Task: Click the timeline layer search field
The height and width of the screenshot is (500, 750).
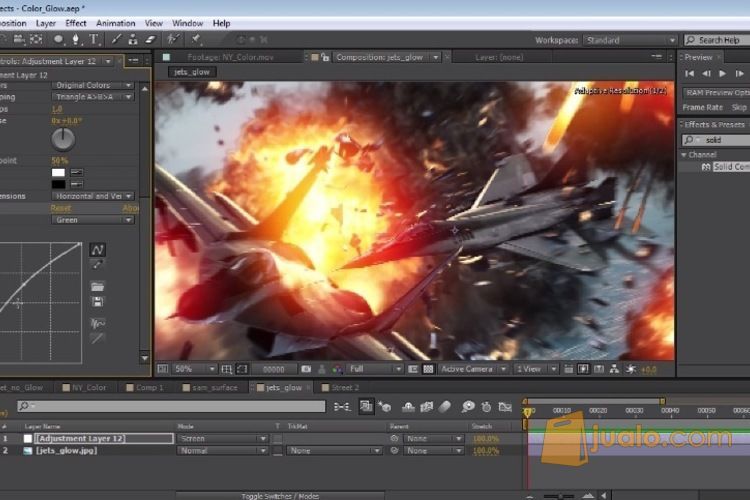Action: [171, 406]
